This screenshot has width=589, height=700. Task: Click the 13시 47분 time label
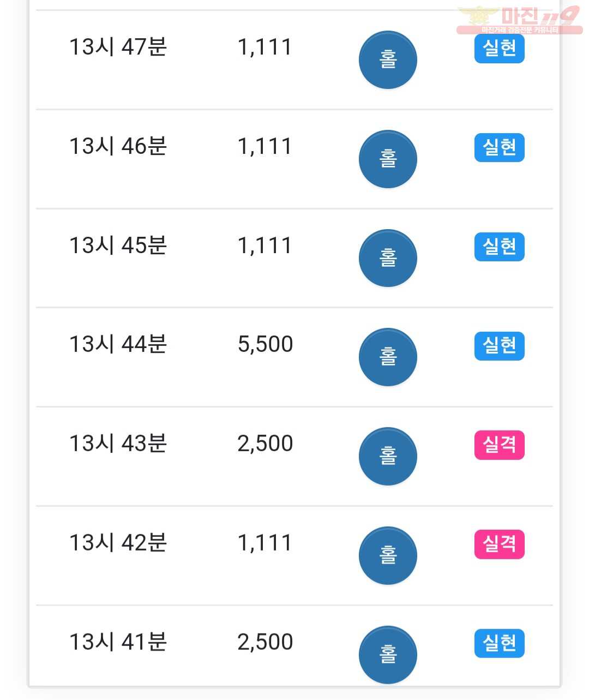(118, 47)
